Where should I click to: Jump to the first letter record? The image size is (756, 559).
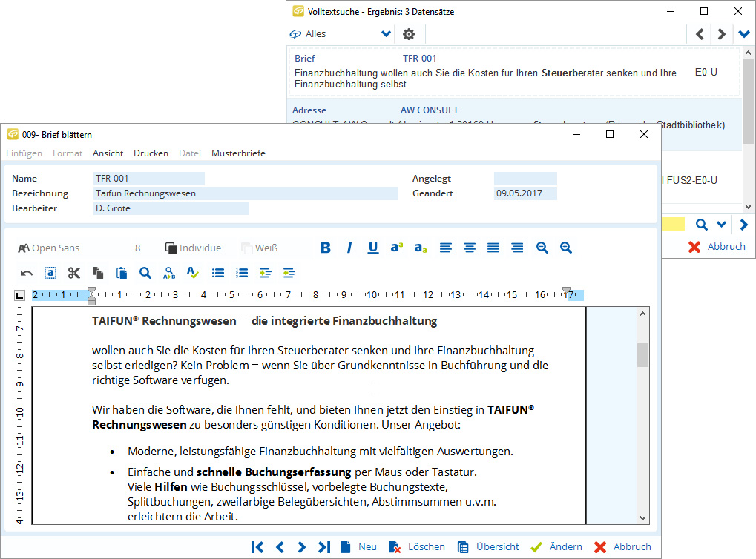coord(257,547)
